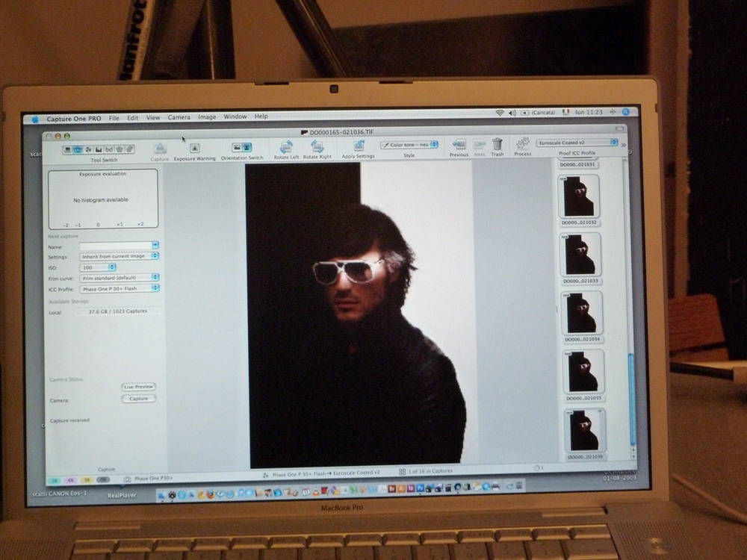747x560 pixels.
Task: Click the Process icon in toolbar
Action: 523,143
